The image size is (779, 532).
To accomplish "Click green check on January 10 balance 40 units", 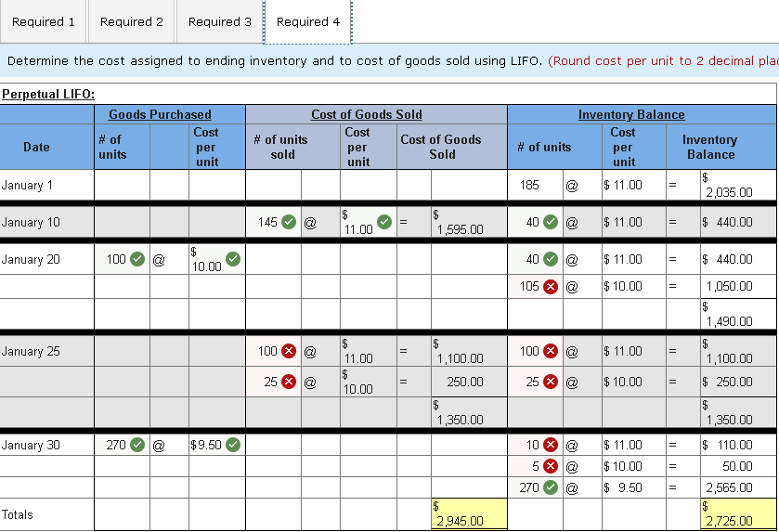I will pos(551,222).
